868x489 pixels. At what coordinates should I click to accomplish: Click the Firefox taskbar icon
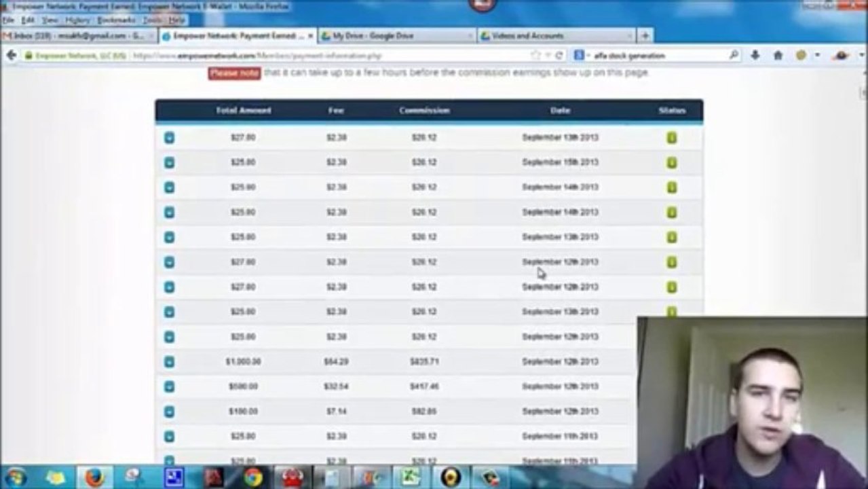tap(94, 477)
